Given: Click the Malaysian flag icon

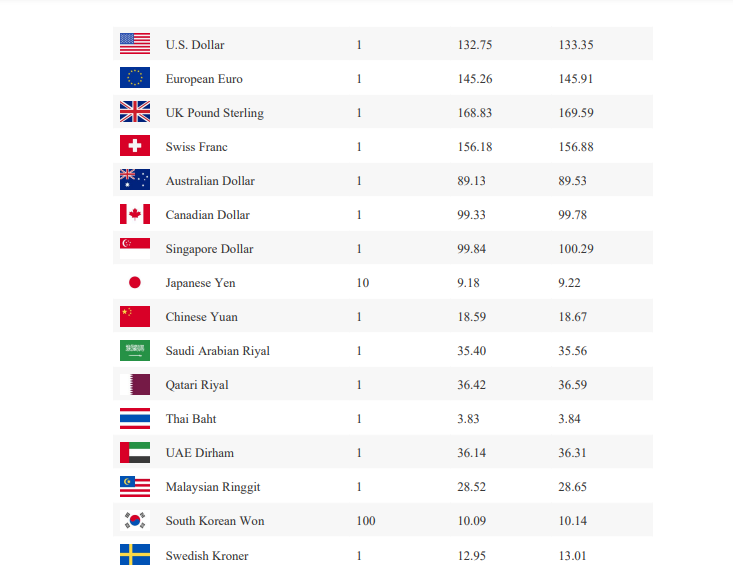Looking at the screenshot, I should coord(135,486).
